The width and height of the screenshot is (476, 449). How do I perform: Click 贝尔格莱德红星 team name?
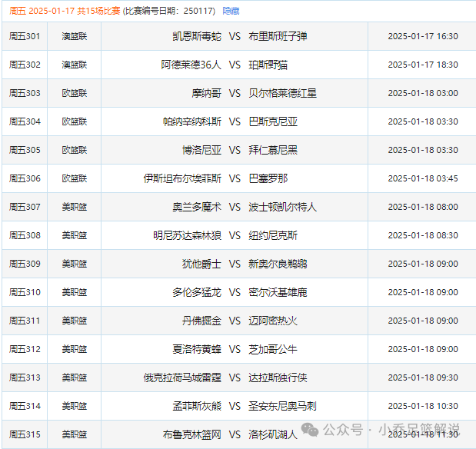(282, 93)
